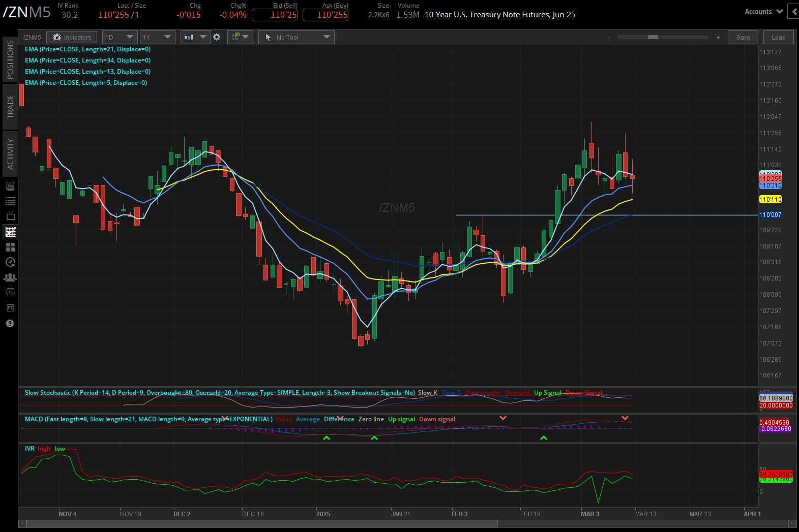Click the chart zoom slider handle
This screenshot has width=799, height=532.
pos(653,37)
